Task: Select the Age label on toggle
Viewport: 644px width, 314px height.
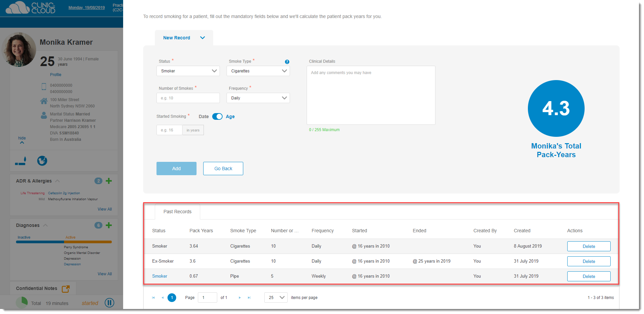Action: point(230,116)
